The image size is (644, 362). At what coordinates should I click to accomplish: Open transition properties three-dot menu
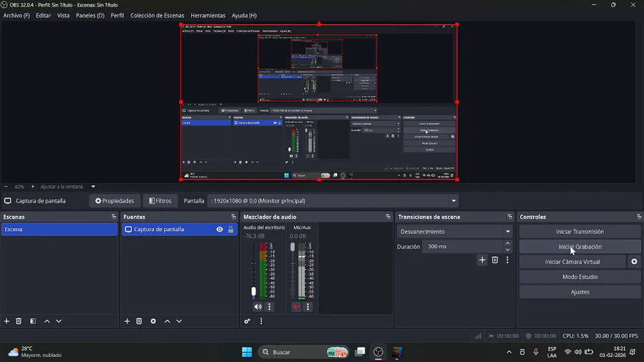pyautogui.click(x=507, y=260)
